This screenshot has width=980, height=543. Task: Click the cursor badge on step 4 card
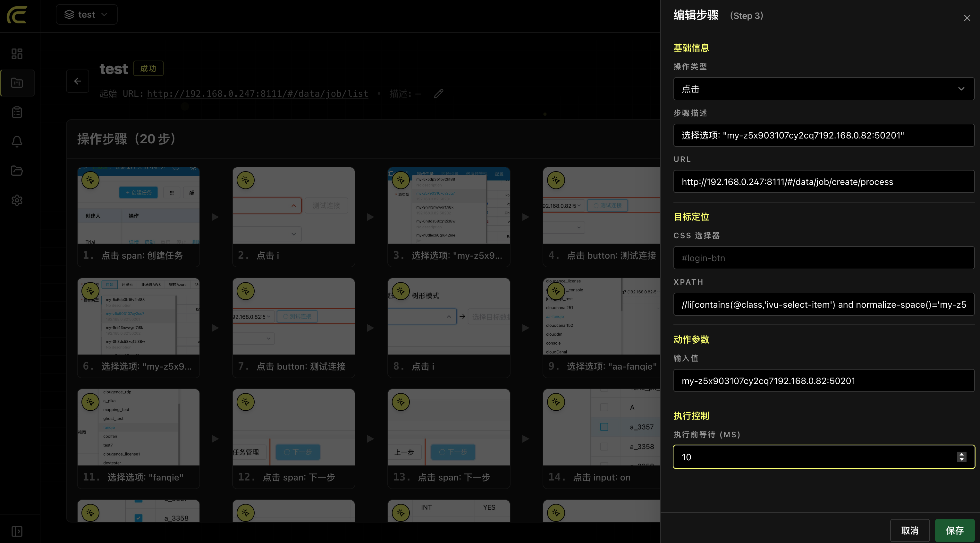click(x=556, y=180)
